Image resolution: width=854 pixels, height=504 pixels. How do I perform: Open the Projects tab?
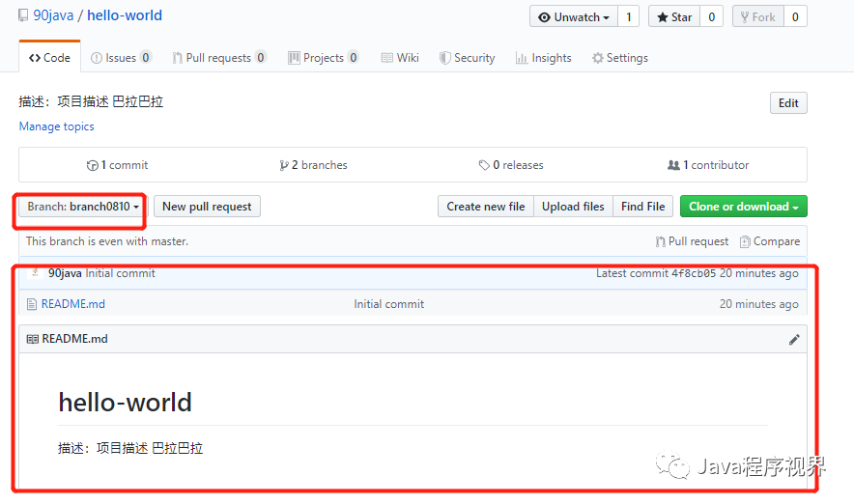tap(323, 58)
